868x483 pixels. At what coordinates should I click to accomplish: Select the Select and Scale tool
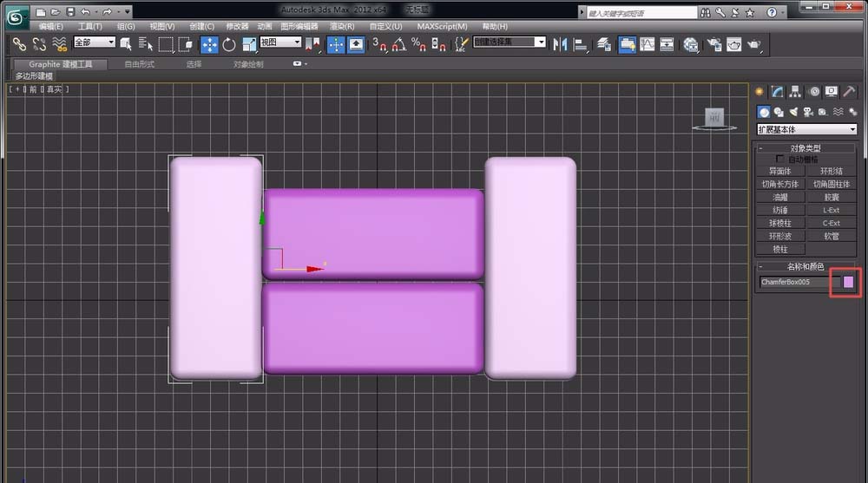coord(249,44)
